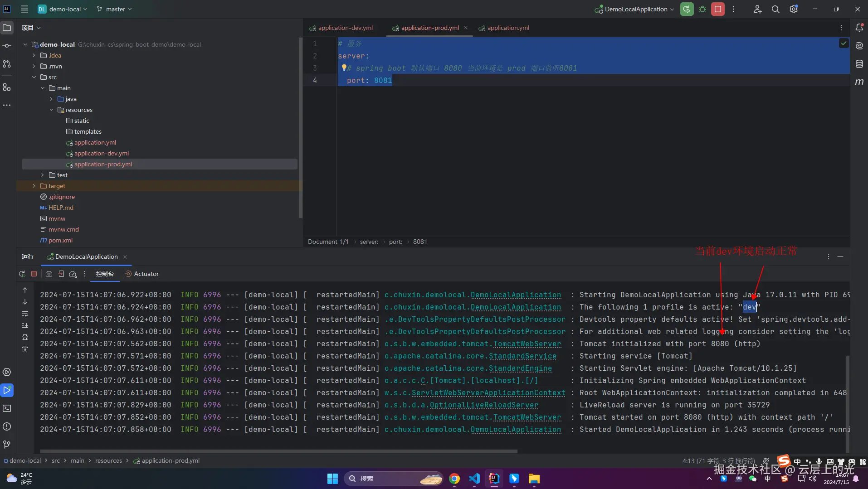Toggle soft-wrap in the console
Viewport: 868px width, 489px height.
(25, 314)
